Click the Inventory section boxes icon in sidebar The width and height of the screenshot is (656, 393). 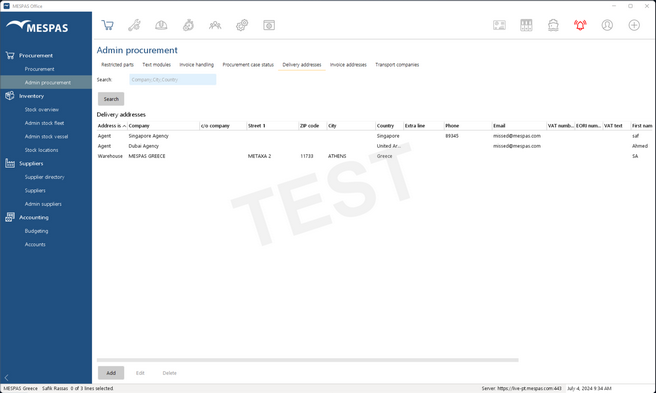point(10,96)
